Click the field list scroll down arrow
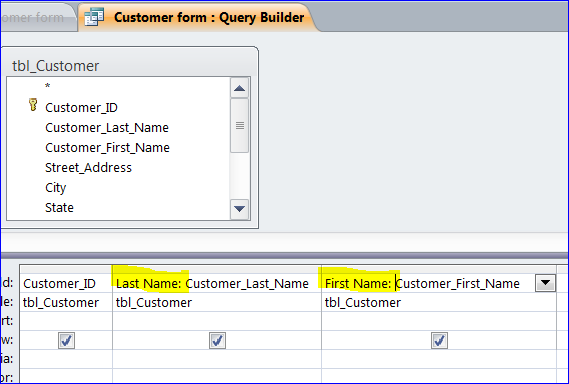Viewport: 569px width, 384px height. coord(240,209)
